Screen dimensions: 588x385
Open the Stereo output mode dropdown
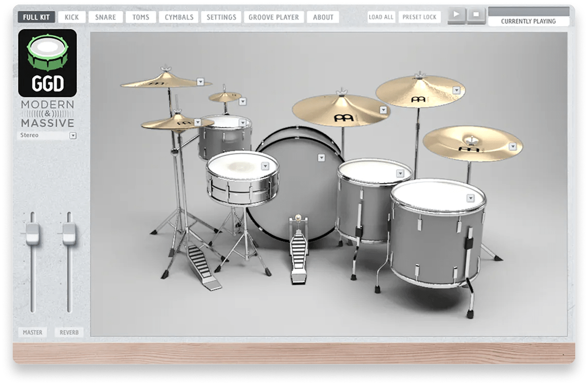pos(73,136)
